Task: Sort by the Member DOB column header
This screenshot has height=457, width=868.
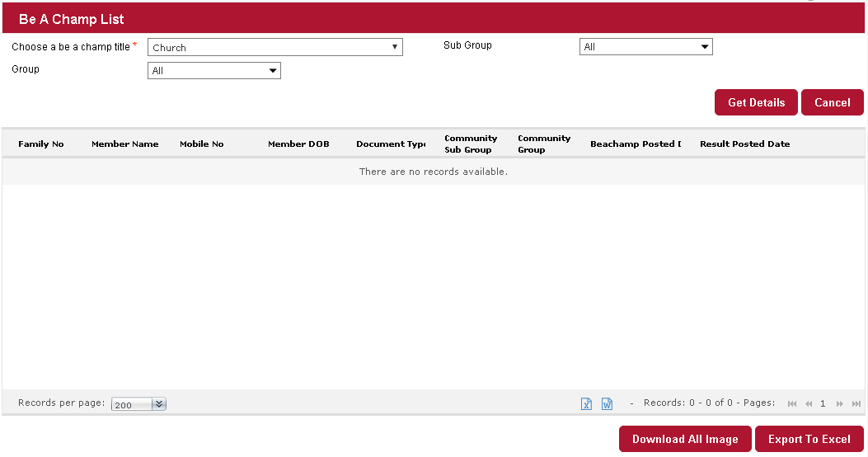Action: [298, 144]
